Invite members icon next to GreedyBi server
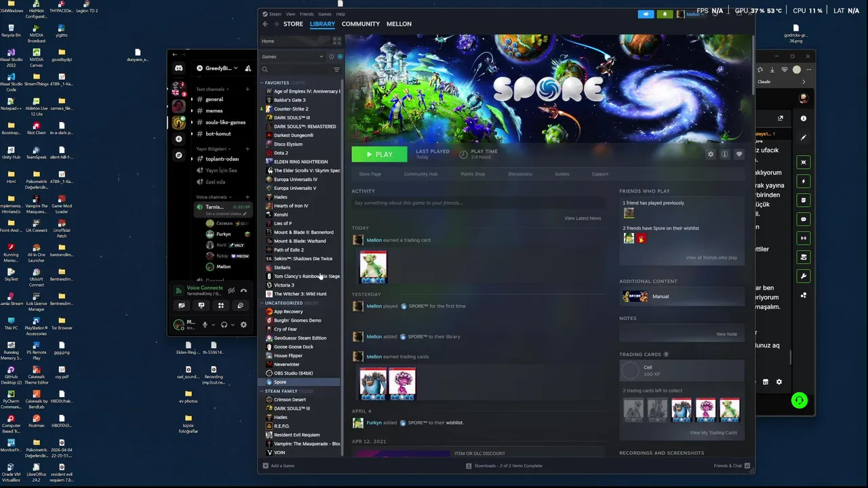 248,68
